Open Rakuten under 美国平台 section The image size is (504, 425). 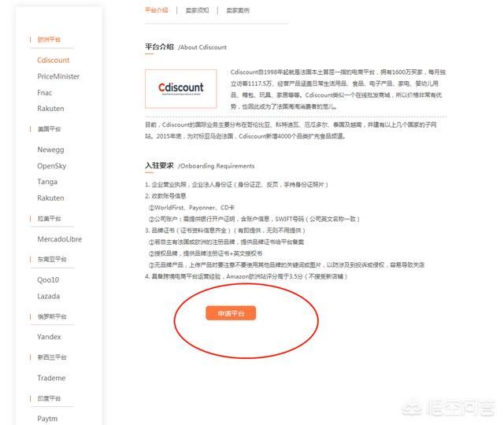pyautogui.click(x=50, y=198)
